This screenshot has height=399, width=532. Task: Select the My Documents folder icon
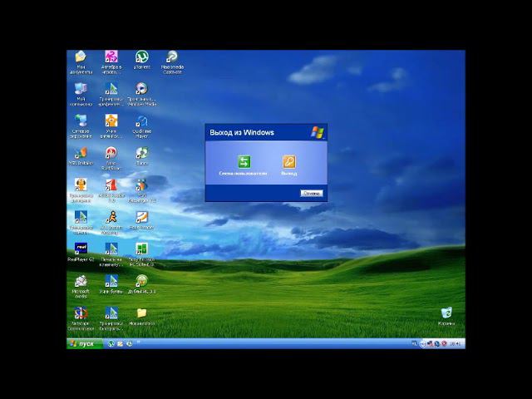[x=81, y=57]
